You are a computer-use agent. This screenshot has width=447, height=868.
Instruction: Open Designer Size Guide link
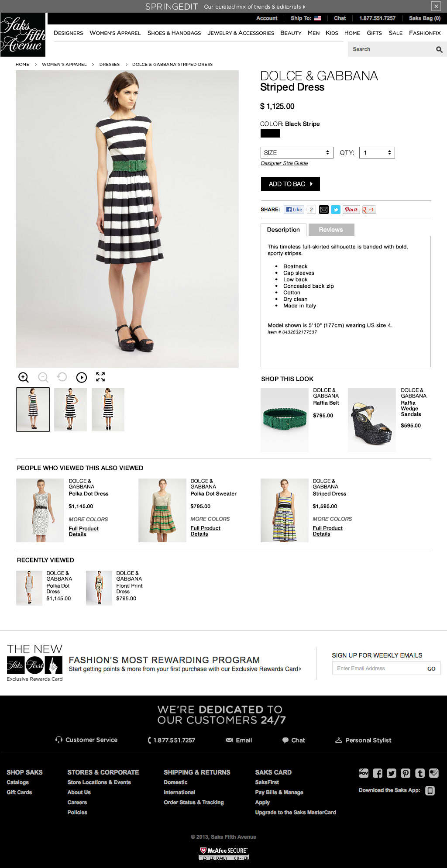(284, 163)
